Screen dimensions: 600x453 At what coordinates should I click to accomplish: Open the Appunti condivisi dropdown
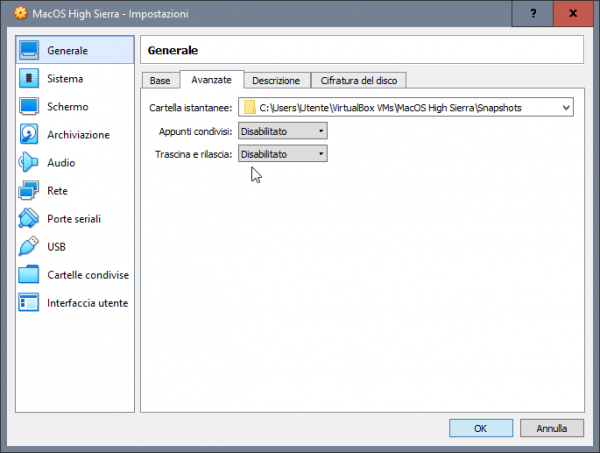(x=283, y=131)
